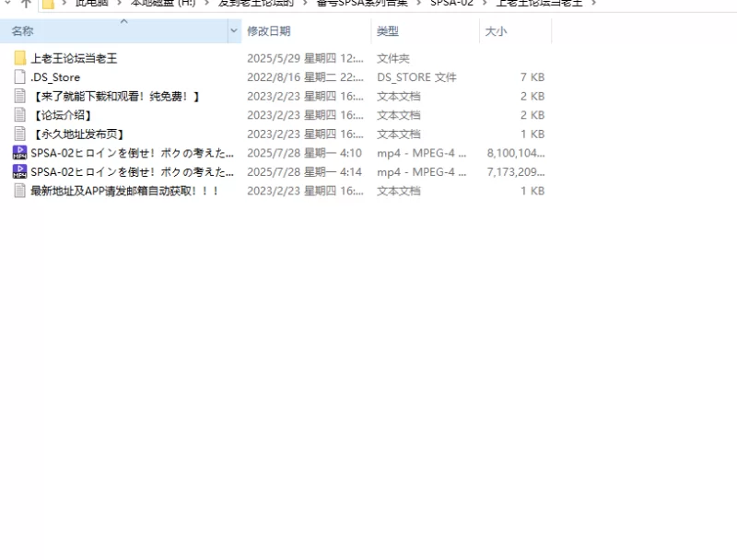
Task: Select the folder named 上老王论坛当老王
Action: point(74,58)
